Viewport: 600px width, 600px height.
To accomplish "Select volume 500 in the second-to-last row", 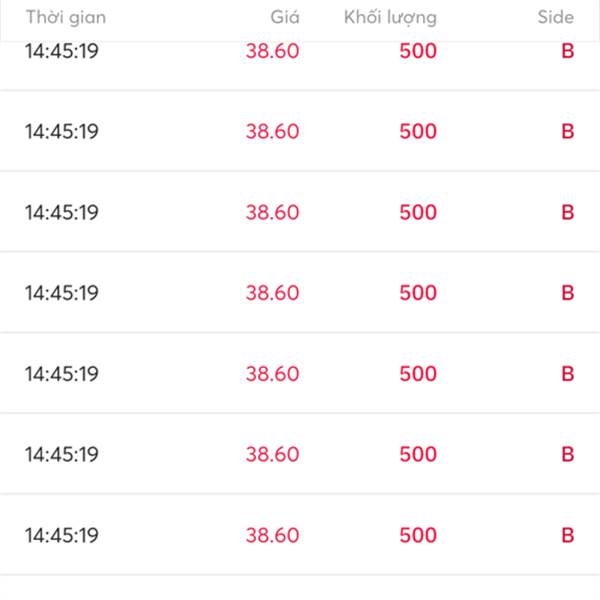I will [418, 454].
